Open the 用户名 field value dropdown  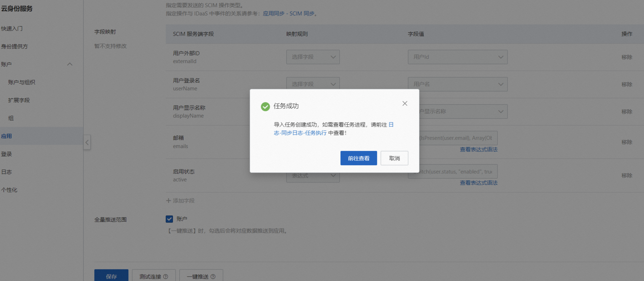coord(457,84)
